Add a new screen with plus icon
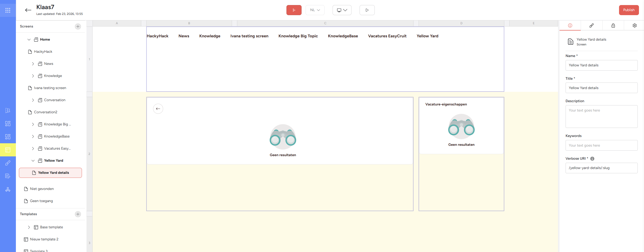This screenshot has height=252, width=644. tap(78, 26)
